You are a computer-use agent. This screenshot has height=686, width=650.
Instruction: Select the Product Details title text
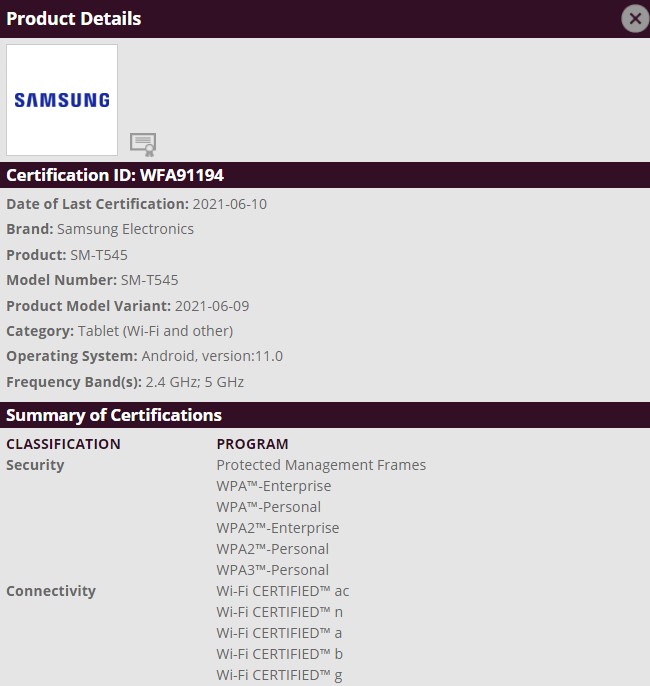point(73,19)
